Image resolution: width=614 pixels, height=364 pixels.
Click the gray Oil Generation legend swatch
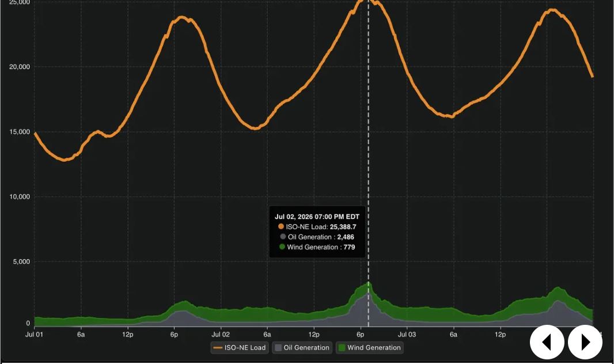(278, 347)
